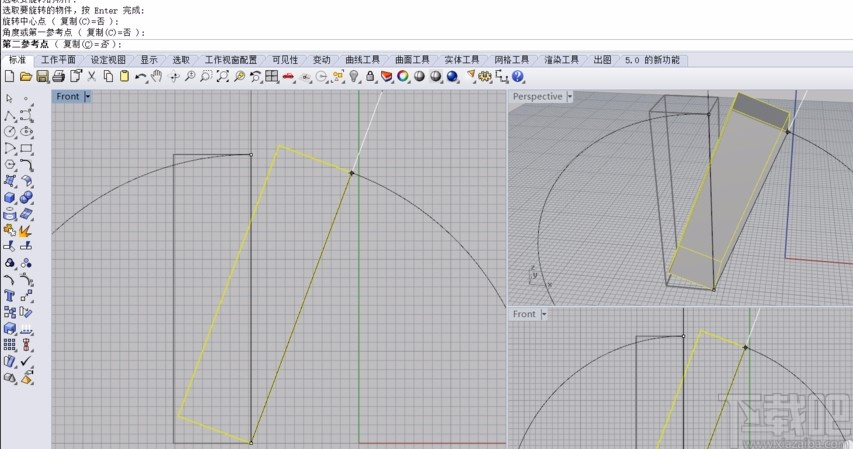Toggle 复制(C)=否 option on 第二参考点 prompt
Viewport: 853px width, 449px height.
(x=87, y=44)
